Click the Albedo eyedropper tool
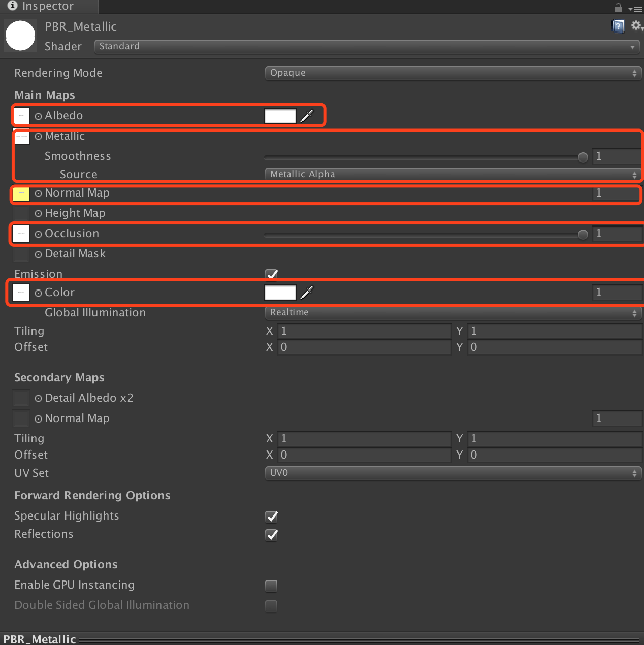The image size is (644, 645). click(306, 116)
